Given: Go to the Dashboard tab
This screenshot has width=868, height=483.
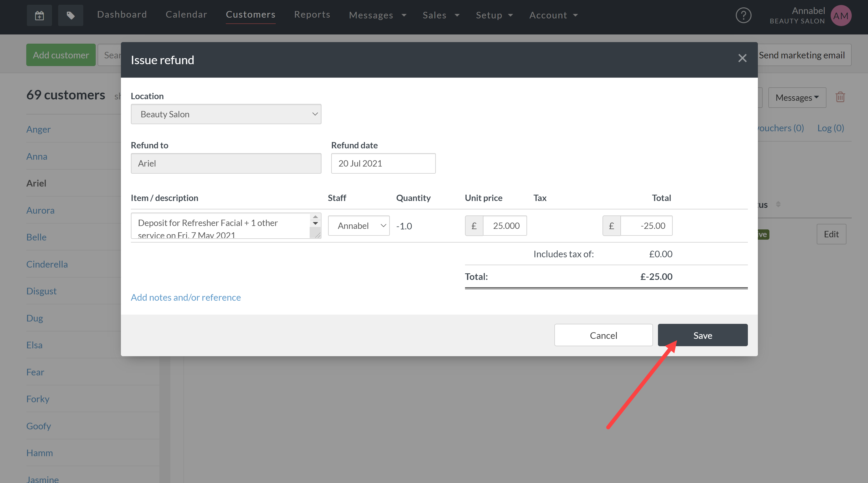Looking at the screenshot, I should tap(122, 14).
